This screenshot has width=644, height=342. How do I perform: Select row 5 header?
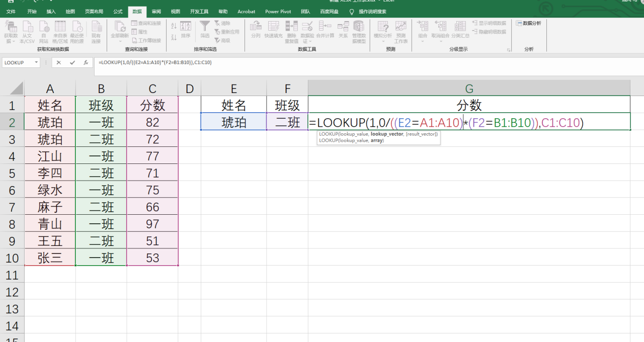(x=12, y=173)
